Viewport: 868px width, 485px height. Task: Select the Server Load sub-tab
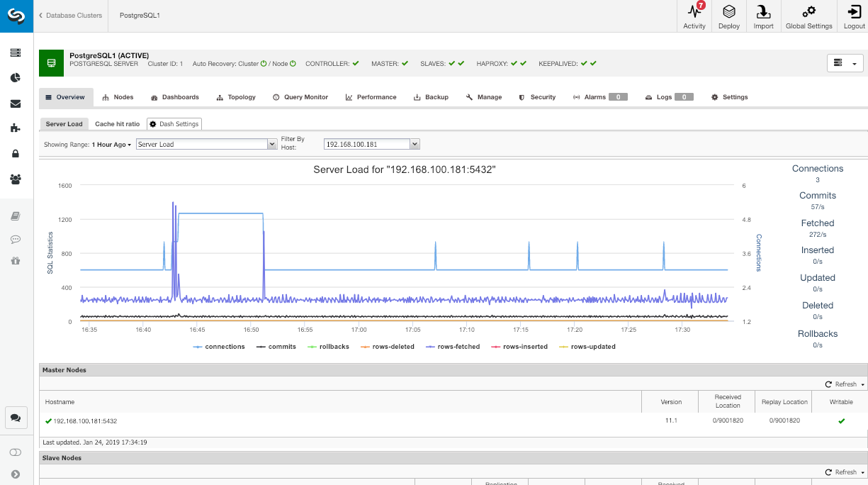64,124
